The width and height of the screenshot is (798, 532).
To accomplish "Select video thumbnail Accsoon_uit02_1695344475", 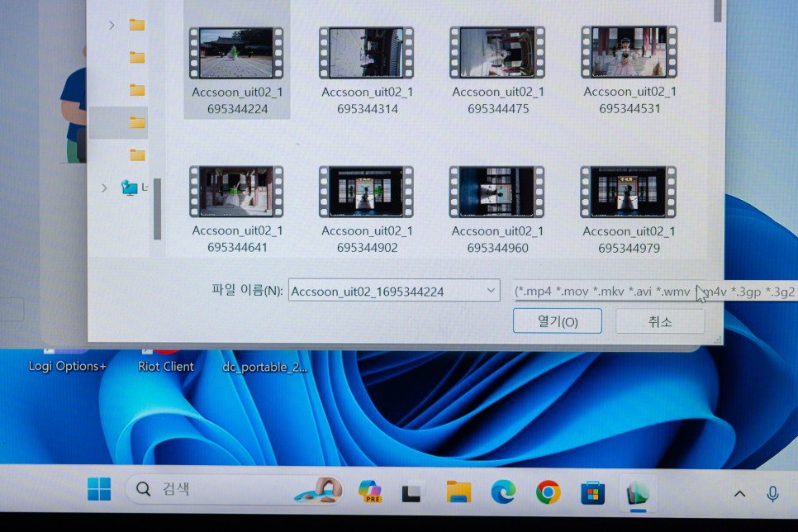I will tap(497, 53).
